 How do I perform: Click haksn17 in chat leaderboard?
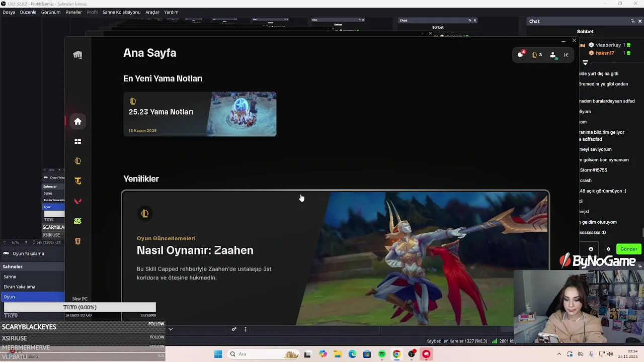[x=605, y=53]
